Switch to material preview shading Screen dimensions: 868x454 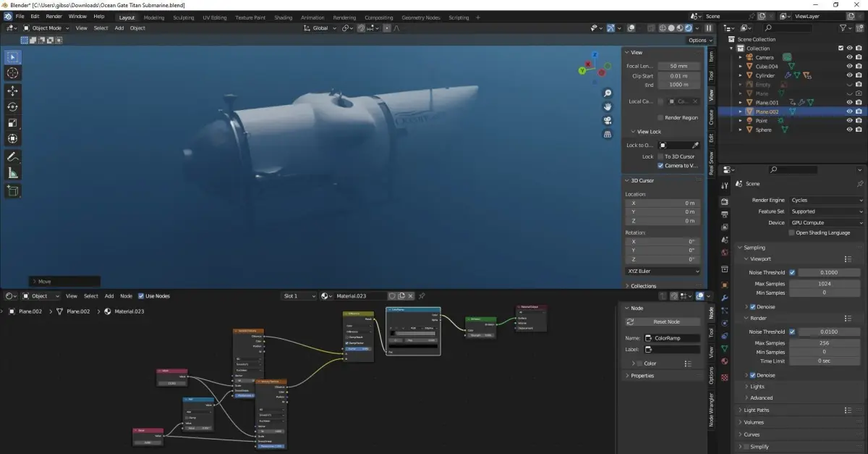click(679, 28)
